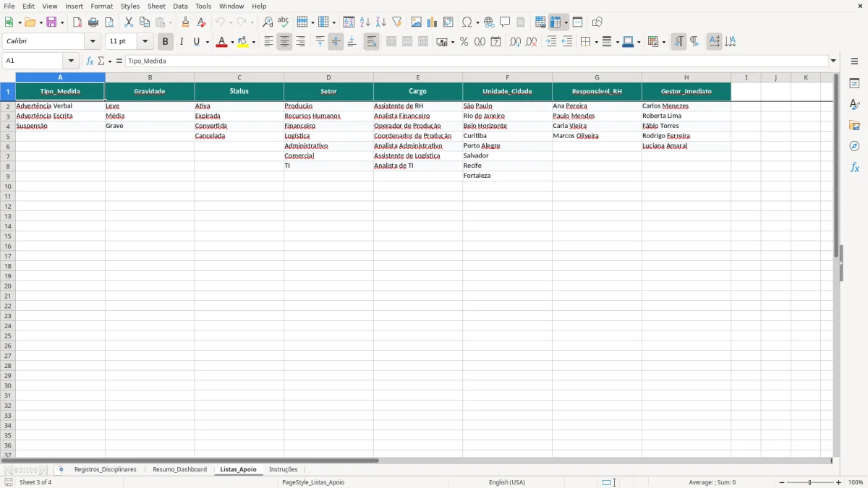Click column header E
868x488 pixels.
point(418,77)
